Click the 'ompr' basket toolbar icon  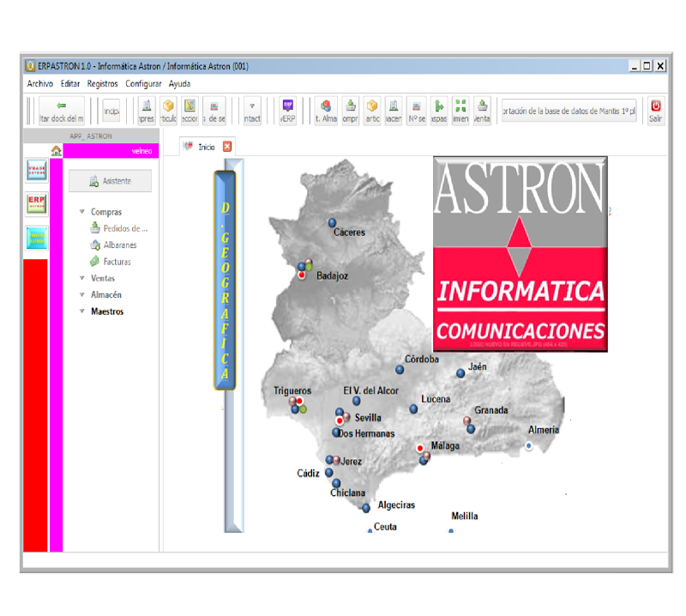click(x=351, y=111)
